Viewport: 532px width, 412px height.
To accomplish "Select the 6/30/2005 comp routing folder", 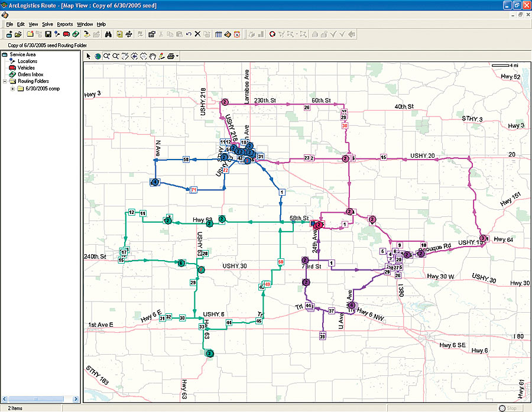I will click(x=43, y=89).
